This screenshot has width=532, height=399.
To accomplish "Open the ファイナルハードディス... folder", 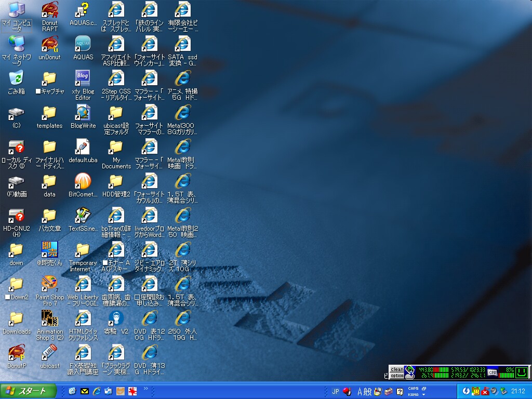I will [49, 154].
